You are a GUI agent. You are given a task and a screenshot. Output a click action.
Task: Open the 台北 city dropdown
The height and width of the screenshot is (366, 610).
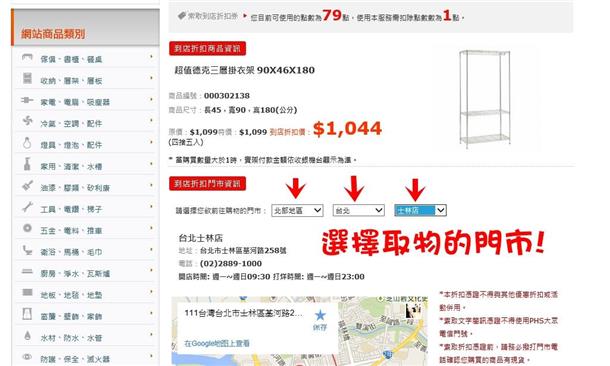coord(359,210)
